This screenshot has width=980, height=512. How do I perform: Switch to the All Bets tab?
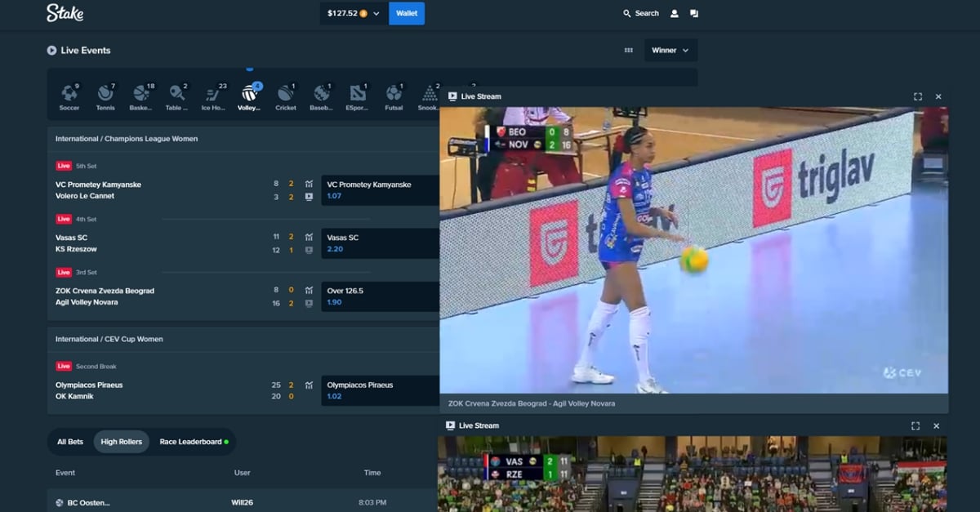pos(70,442)
